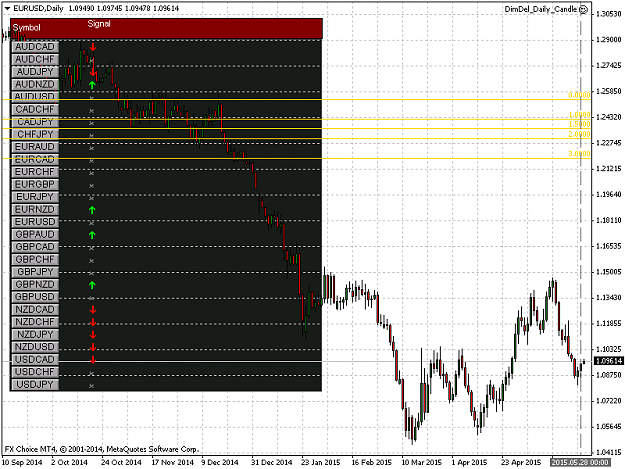This screenshot has height=469, width=625.
Task: Click the neutral x signal for CADCHF
Action: pyautogui.click(x=91, y=111)
